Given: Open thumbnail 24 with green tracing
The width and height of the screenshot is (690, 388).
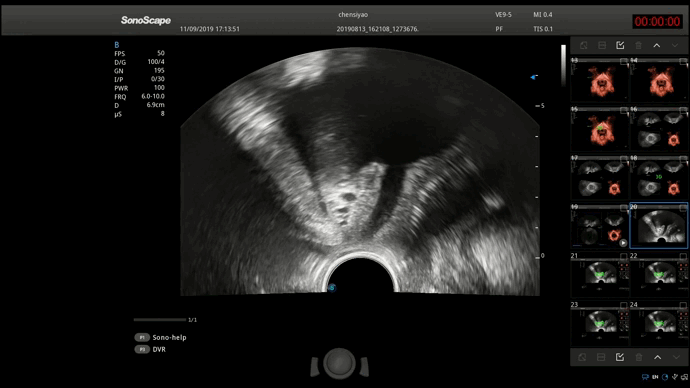Looking at the screenshot, I should [x=659, y=324].
